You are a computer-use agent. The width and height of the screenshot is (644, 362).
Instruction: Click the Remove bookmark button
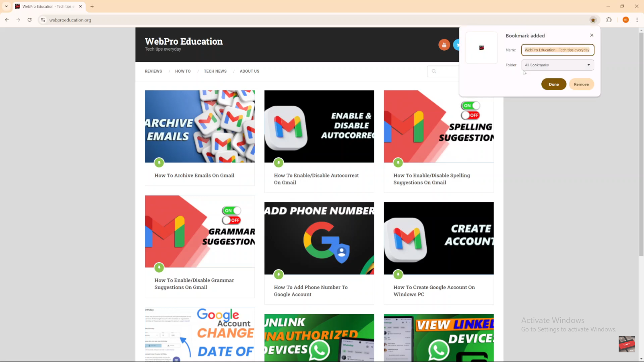[581, 84]
